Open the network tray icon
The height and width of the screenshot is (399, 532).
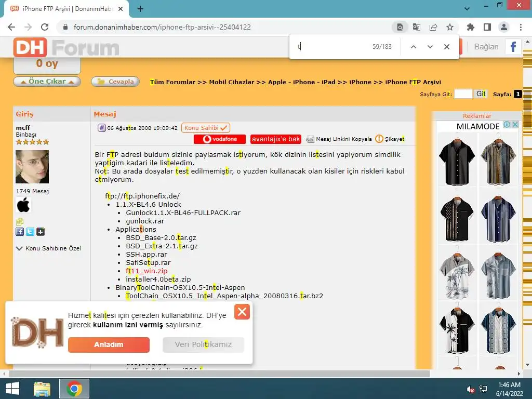point(483,389)
